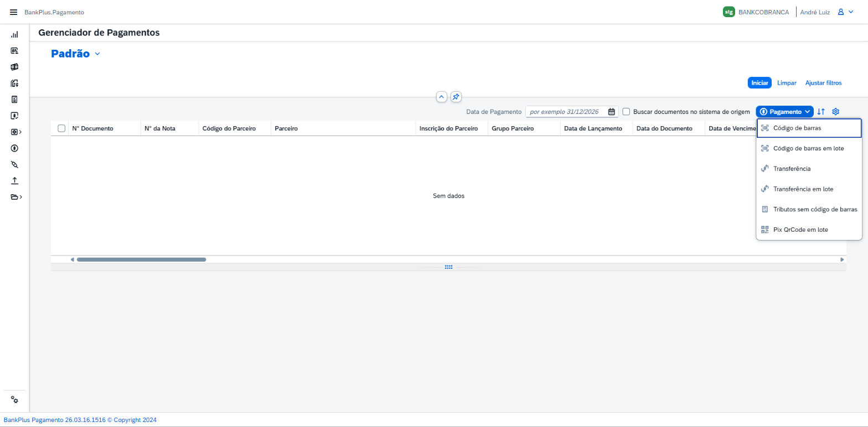Toggle the Pagamento dropdown button
The image size is (868, 427).
coord(784,112)
